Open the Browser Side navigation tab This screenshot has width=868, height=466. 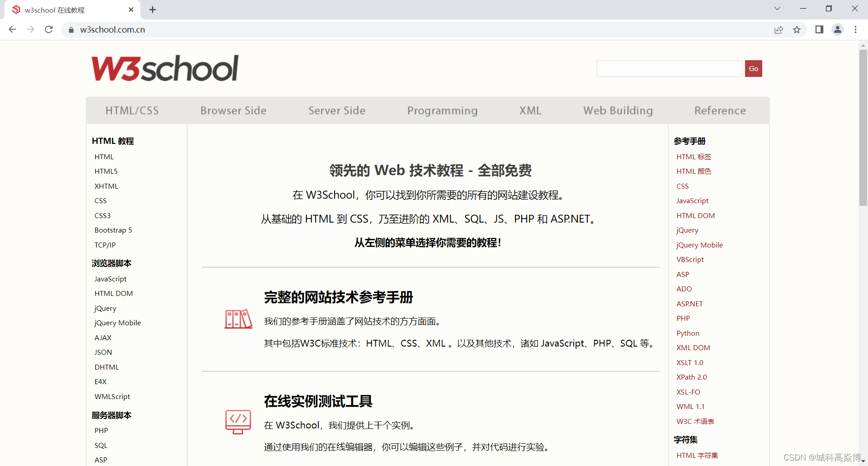(233, 110)
